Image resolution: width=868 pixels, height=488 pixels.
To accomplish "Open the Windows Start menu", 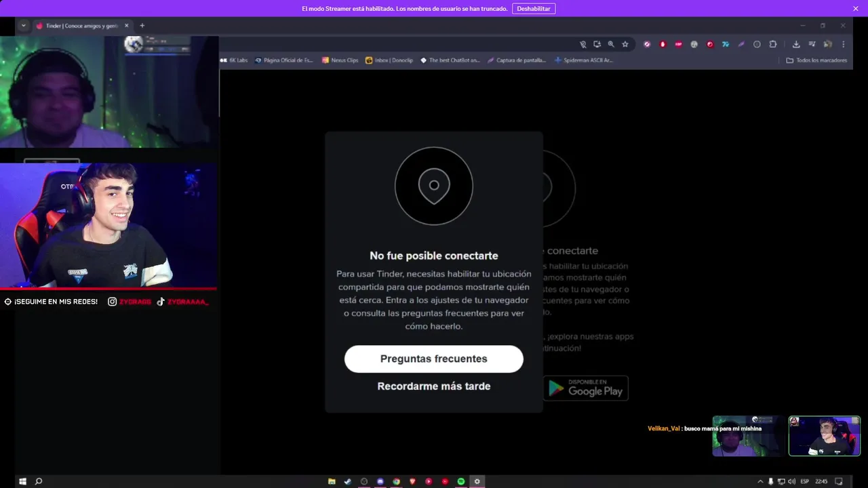I will [x=22, y=481].
